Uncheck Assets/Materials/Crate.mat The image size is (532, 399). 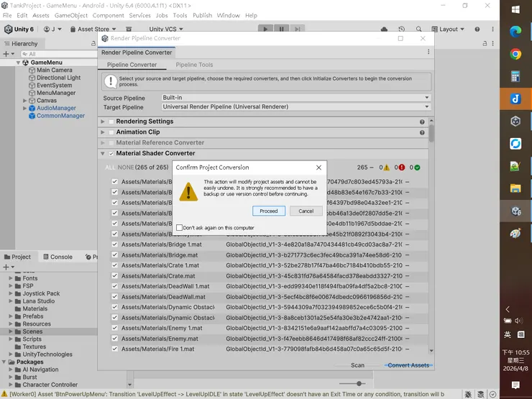coord(115,275)
